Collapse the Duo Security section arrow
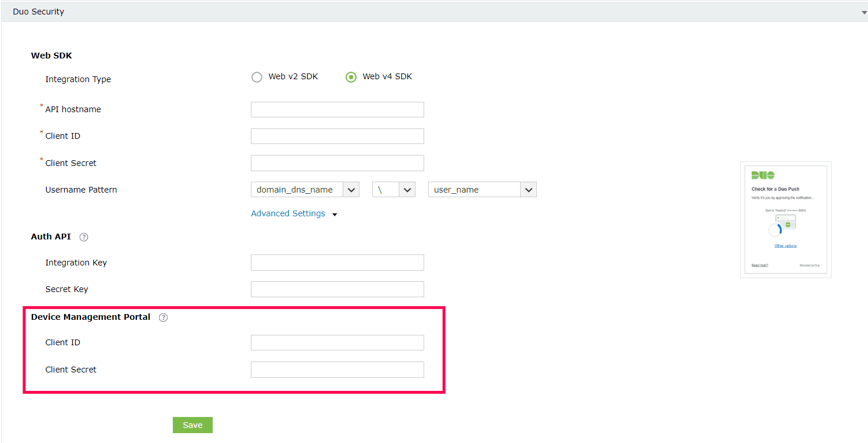Viewport: 868px width, 443px height. coord(863,12)
